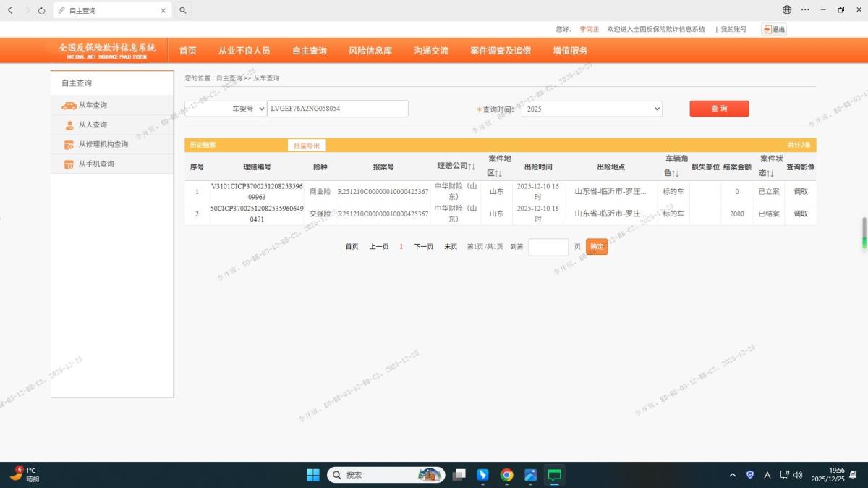Open Task View on the taskbar

[x=459, y=475]
